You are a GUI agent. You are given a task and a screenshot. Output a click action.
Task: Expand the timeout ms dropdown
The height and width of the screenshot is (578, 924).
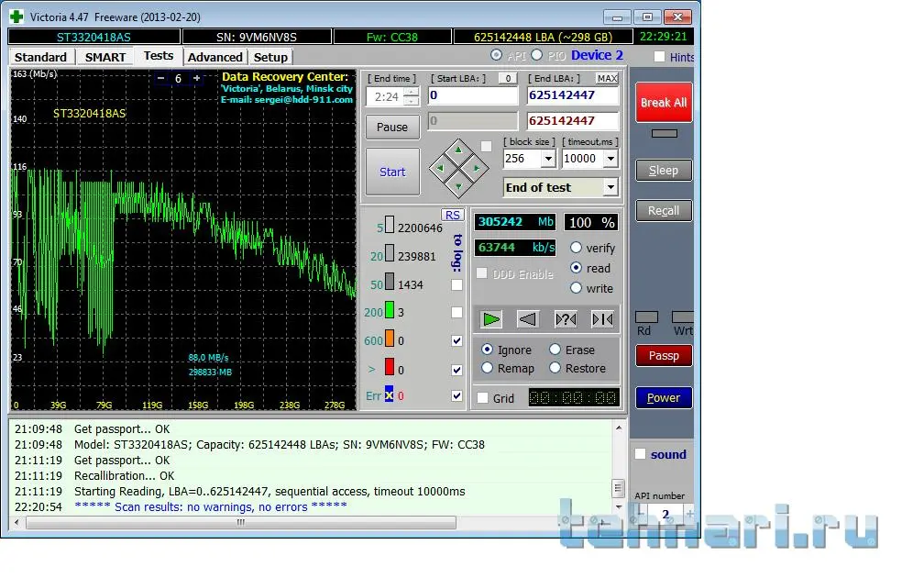pos(611,159)
